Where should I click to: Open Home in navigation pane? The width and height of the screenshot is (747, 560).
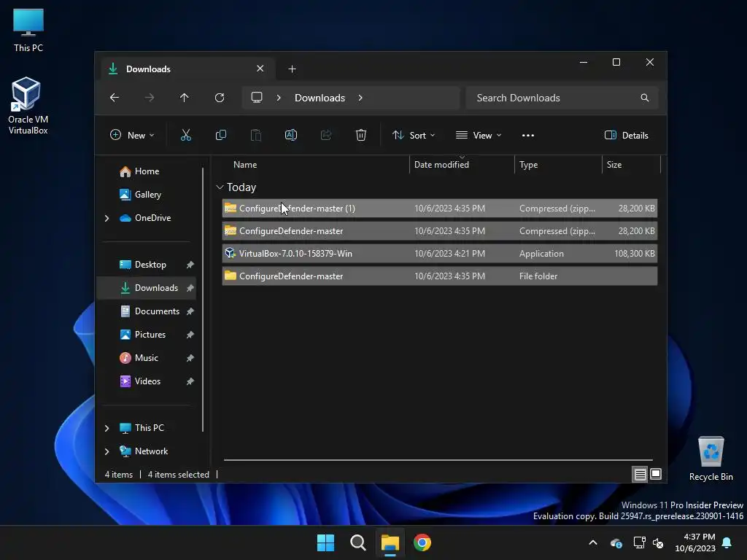(147, 171)
